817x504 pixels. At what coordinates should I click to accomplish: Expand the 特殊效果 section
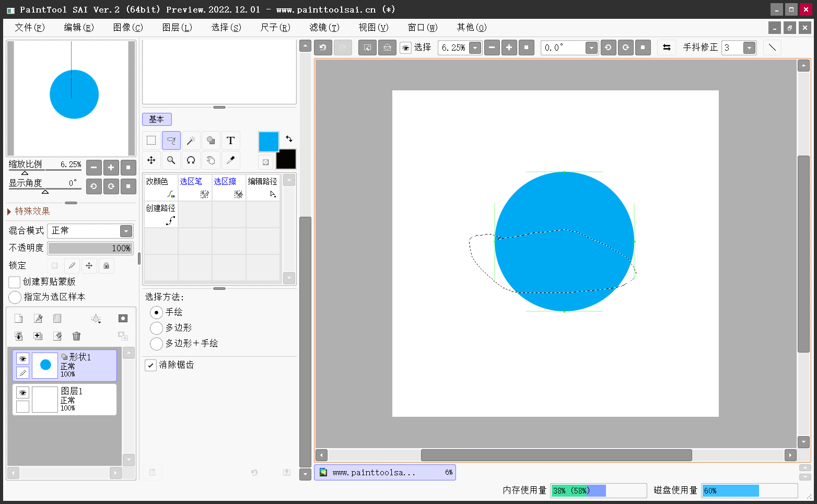(x=29, y=212)
